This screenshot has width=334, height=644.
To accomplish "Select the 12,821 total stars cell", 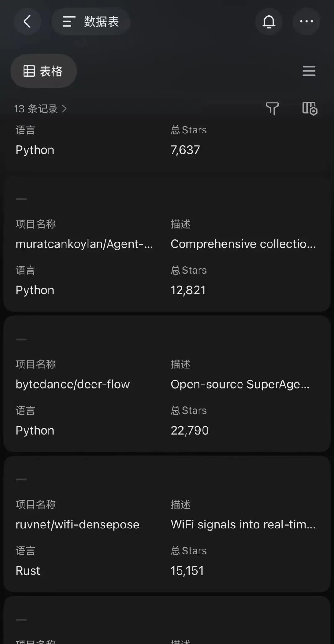I will 188,290.
